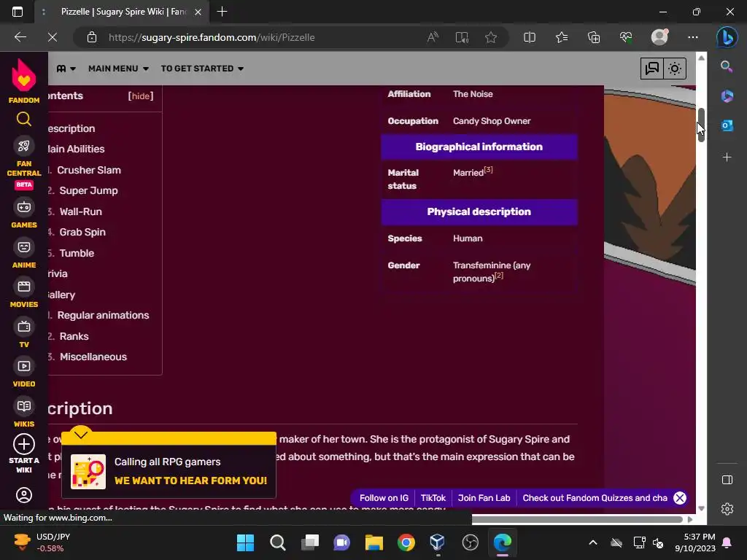Select the Pizzelle Sugary Spire Wiki tab

click(123, 12)
